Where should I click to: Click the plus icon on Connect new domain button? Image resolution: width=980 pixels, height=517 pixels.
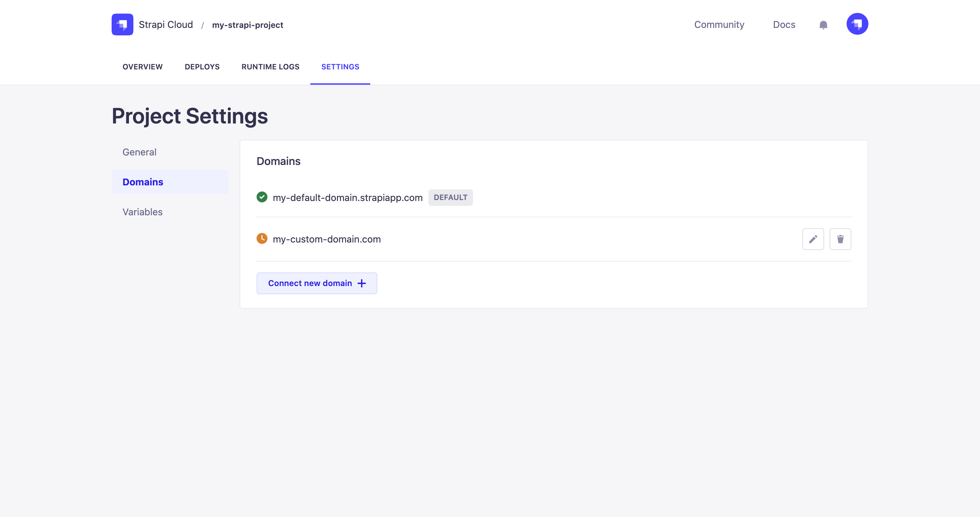362,283
